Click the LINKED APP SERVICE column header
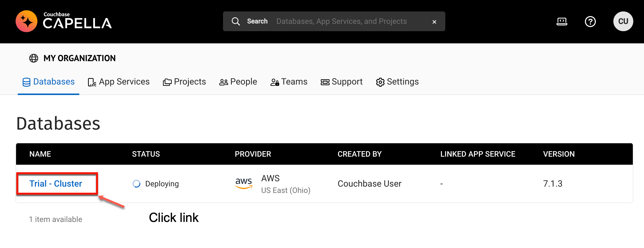Viewport: 644px width, 248px height. tap(478, 154)
